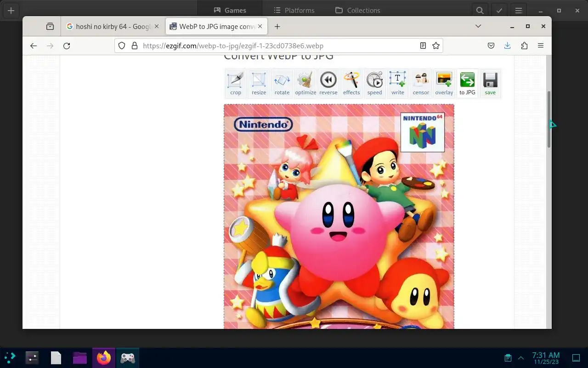Open Firefox application hamburger menu
This screenshot has width=588, height=368.
point(541,46)
